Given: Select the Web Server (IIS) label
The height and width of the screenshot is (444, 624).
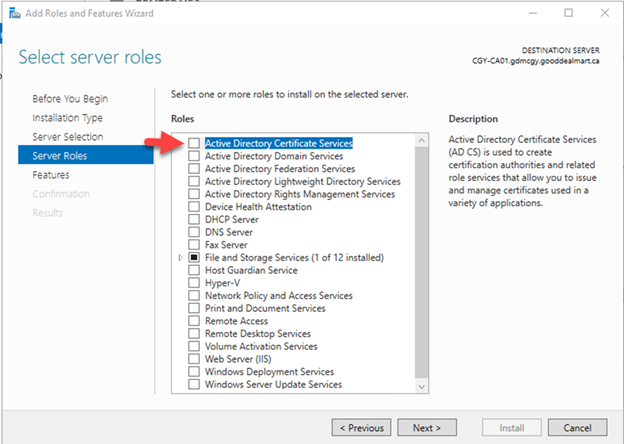Looking at the screenshot, I should (238, 359).
